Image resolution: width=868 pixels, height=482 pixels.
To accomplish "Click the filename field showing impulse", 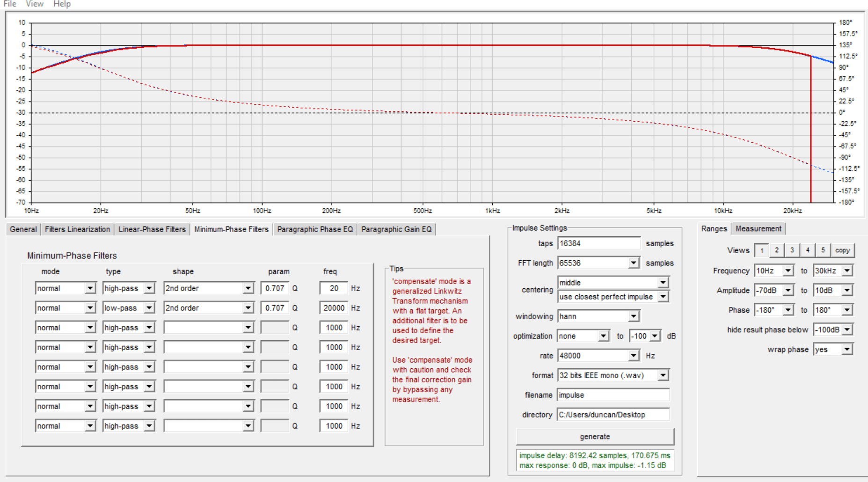I will (613, 395).
